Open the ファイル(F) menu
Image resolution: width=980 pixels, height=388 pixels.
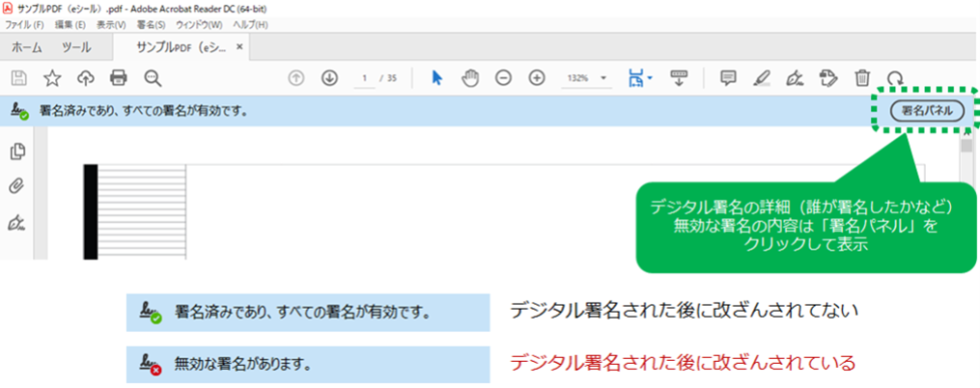click(25, 23)
